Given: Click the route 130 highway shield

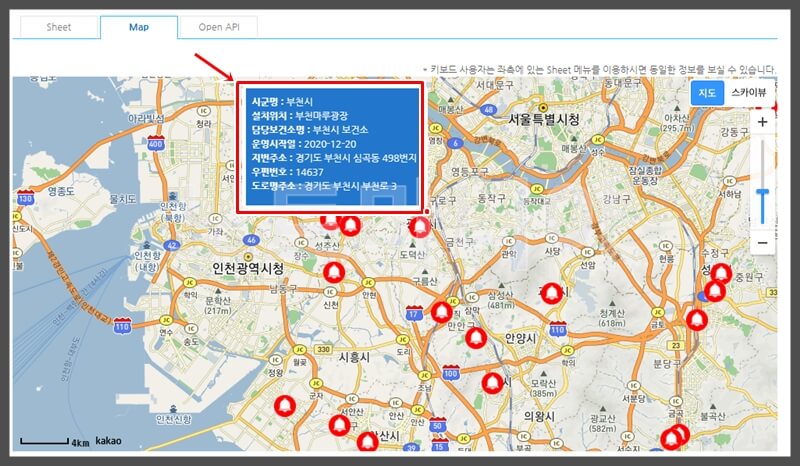Looking at the screenshot, I should click(x=25, y=198).
